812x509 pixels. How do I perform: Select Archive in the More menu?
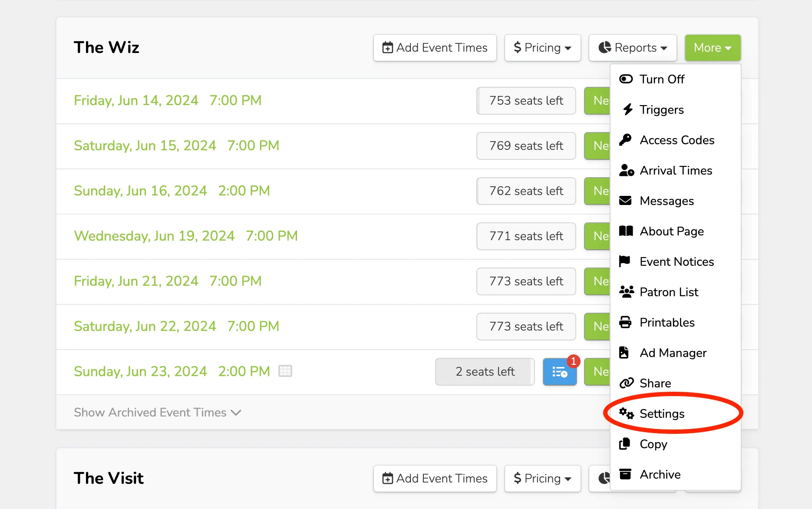click(x=675, y=474)
